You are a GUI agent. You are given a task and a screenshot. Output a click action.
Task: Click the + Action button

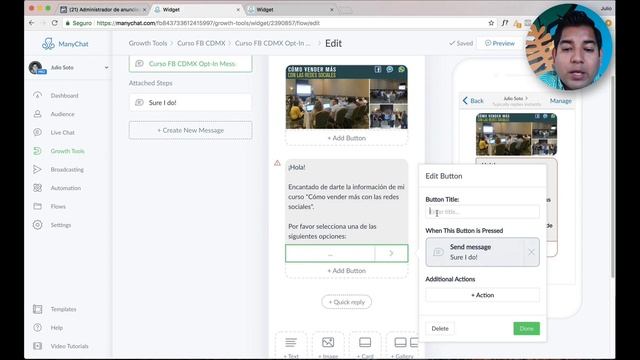[482, 295]
